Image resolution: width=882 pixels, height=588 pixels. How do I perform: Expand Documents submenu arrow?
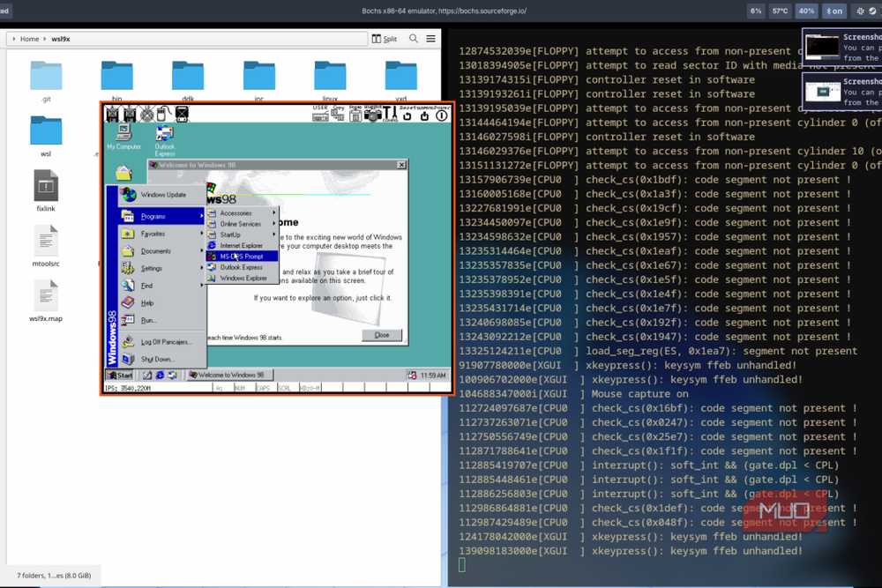[x=201, y=250]
